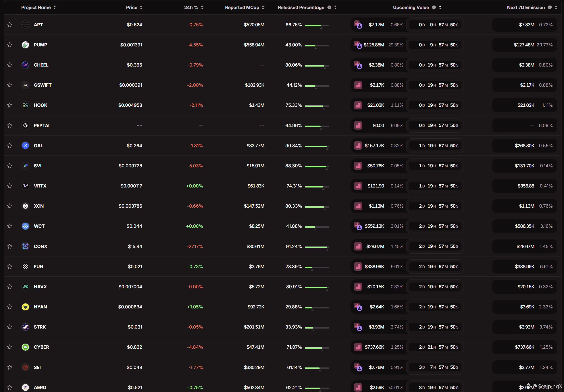Click the unlock allocation icon in STRK row

(358, 327)
